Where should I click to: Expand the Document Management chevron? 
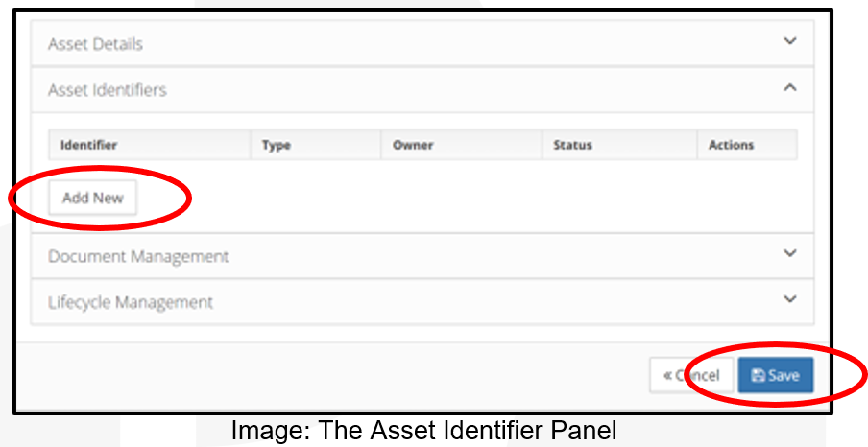(x=790, y=254)
